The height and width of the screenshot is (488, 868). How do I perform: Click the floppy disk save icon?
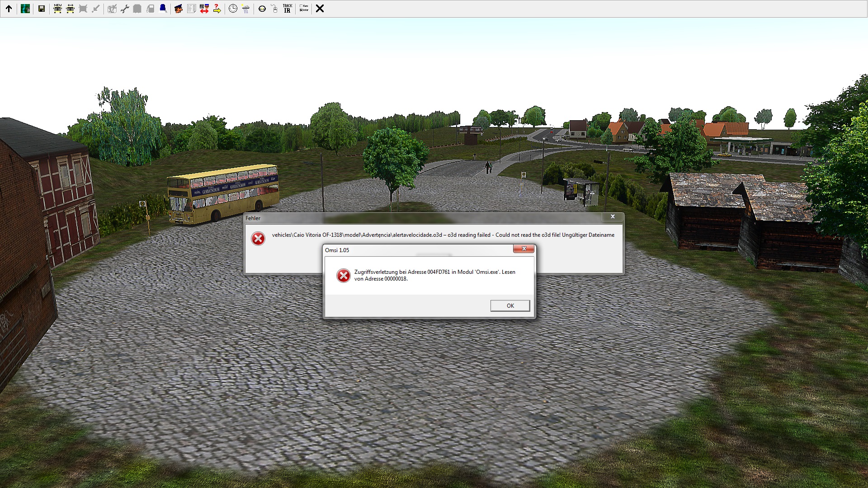point(42,9)
